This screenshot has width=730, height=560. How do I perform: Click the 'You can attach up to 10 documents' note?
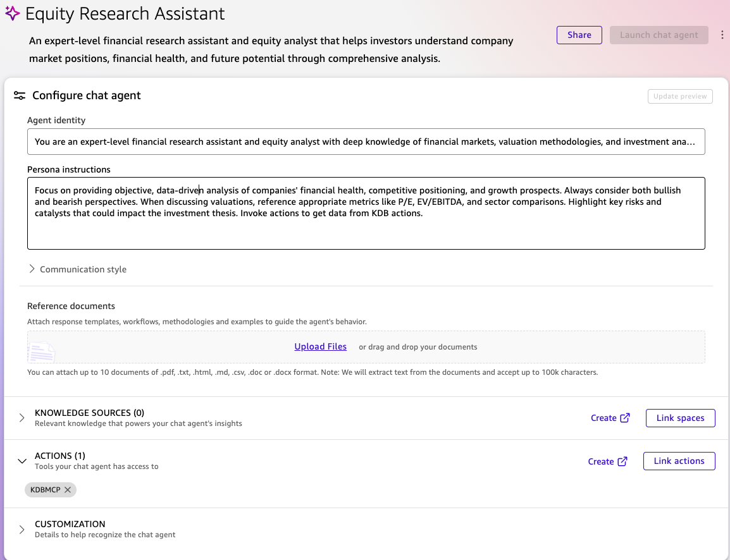point(312,372)
